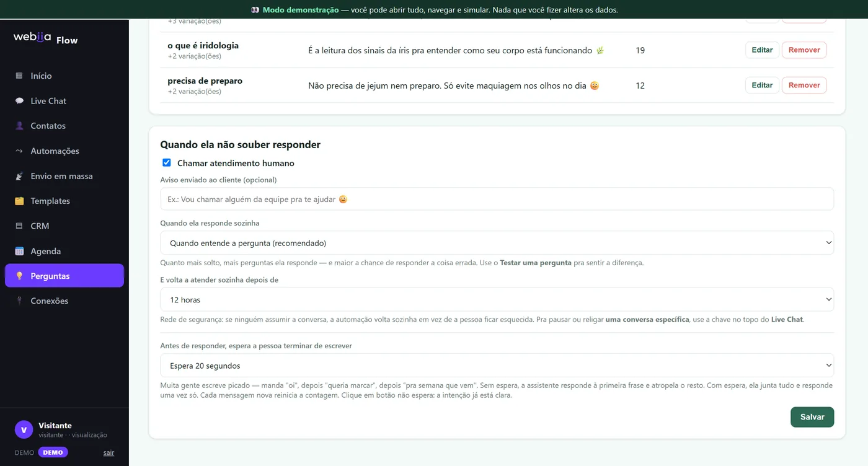Focus the Aviso enviado ao cliente field
The width and height of the screenshot is (868, 466).
[x=497, y=200]
